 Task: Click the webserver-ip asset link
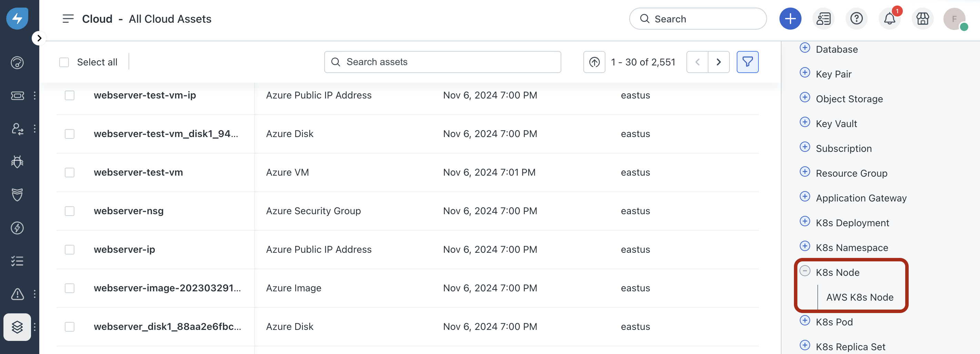tap(124, 249)
